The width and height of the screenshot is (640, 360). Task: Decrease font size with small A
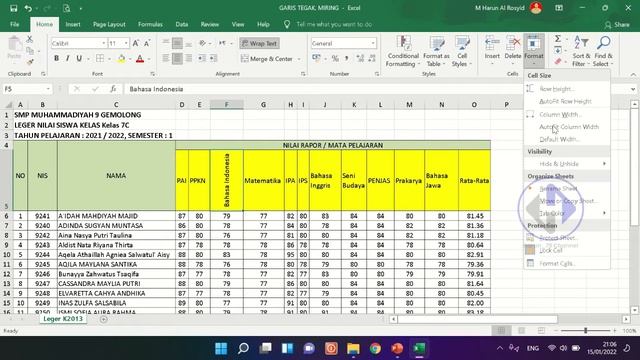(147, 43)
